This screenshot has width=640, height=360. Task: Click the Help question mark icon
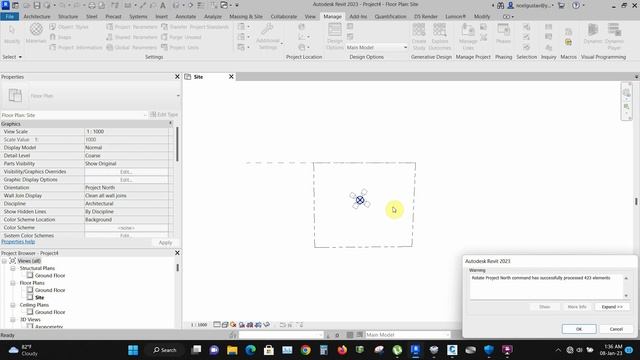point(576,5)
